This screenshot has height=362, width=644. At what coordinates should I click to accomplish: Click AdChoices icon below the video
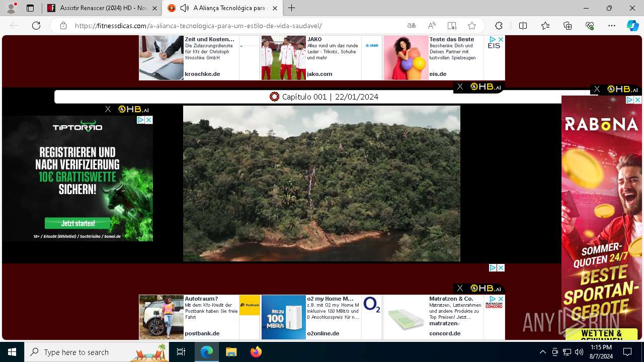click(493, 268)
